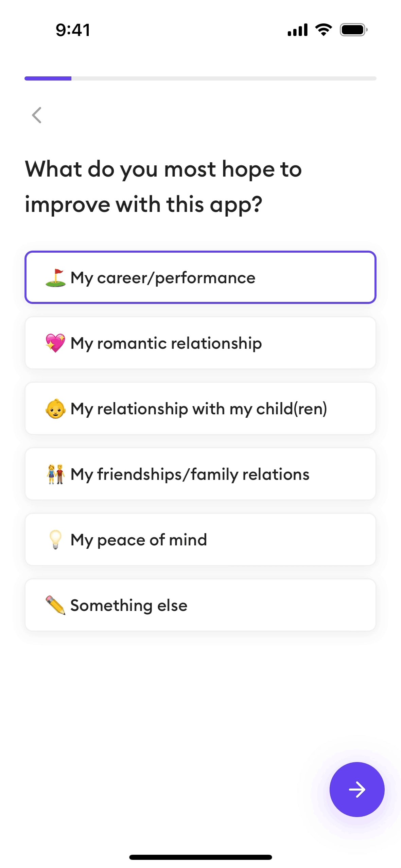Viewport: 401px width, 868px height.
Task: Choose My romantic relationship option
Action: click(201, 343)
